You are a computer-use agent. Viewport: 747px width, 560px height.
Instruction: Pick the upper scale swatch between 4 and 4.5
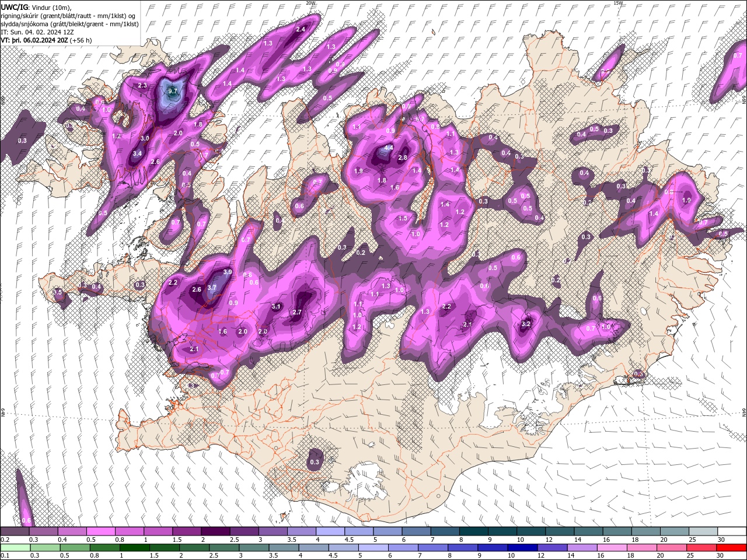[330, 531]
